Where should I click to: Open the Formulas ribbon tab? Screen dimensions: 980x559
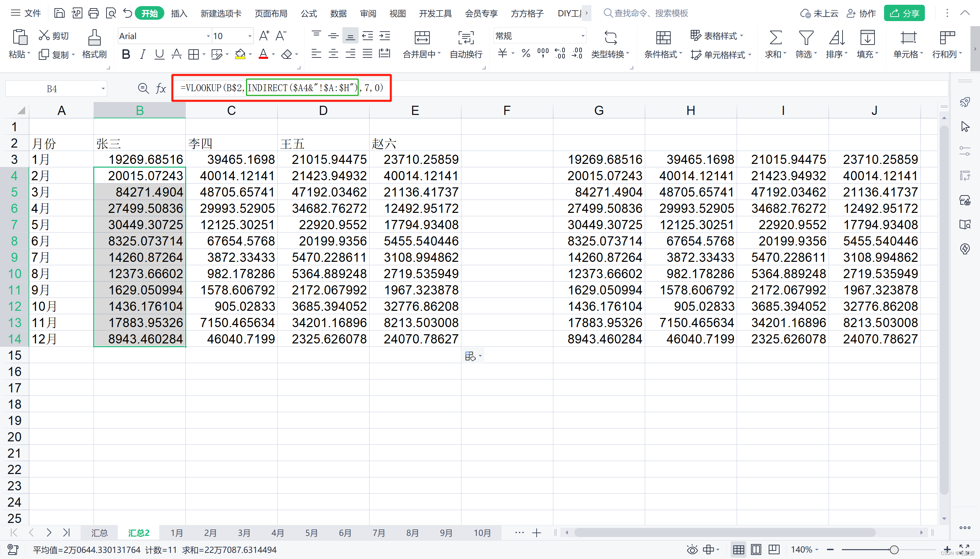(x=309, y=14)
